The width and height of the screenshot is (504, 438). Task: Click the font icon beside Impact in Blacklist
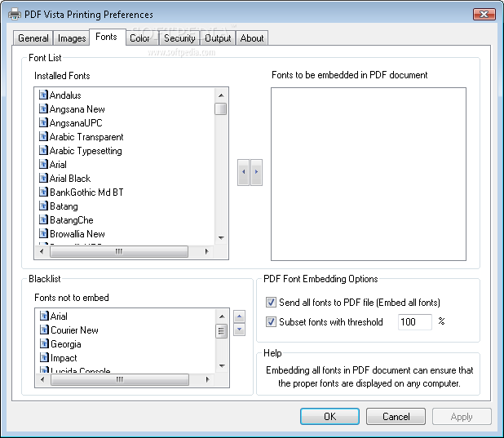pyautogui.click(x=44, y=357)
